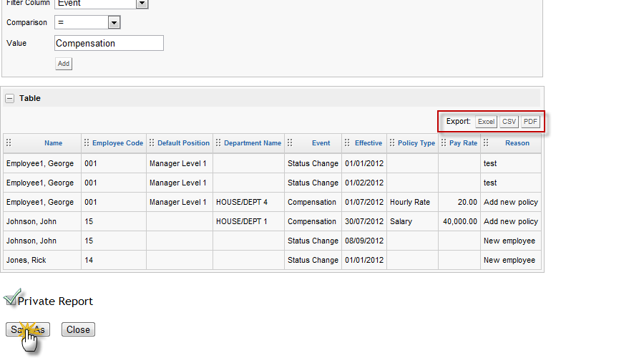This screenshot has width=644, height=358.
Task: Click the '40,000.00' pay rate cell
Action: [459, 221]
